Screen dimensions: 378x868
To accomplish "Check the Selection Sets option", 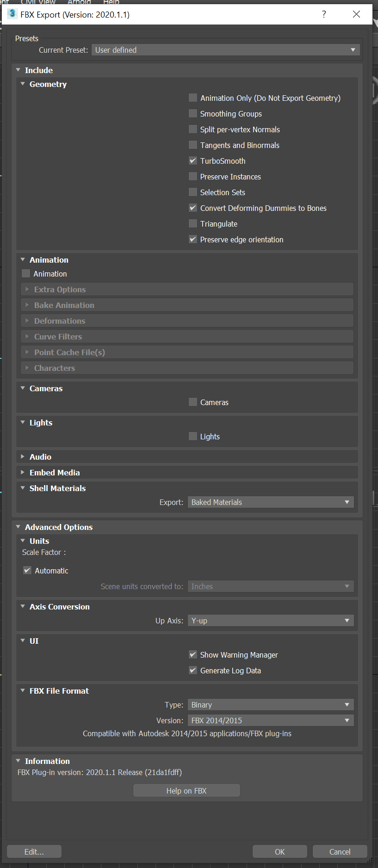I will tap(193, 192).
